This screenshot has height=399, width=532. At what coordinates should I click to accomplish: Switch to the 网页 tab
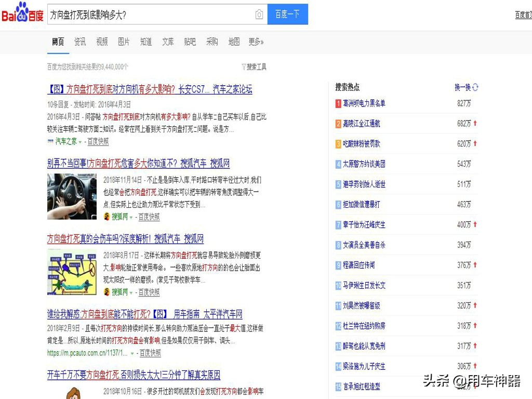click(x=58, y=42)
